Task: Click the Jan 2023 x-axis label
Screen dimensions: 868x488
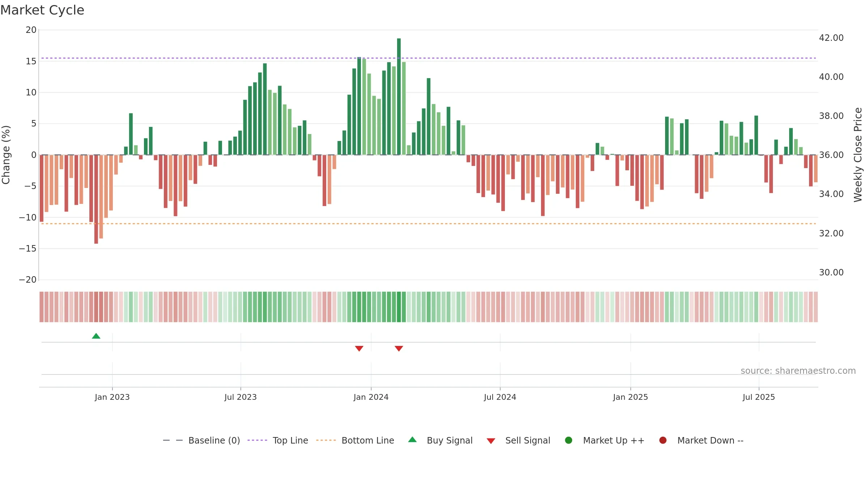Action: click(x=112, y=397)
